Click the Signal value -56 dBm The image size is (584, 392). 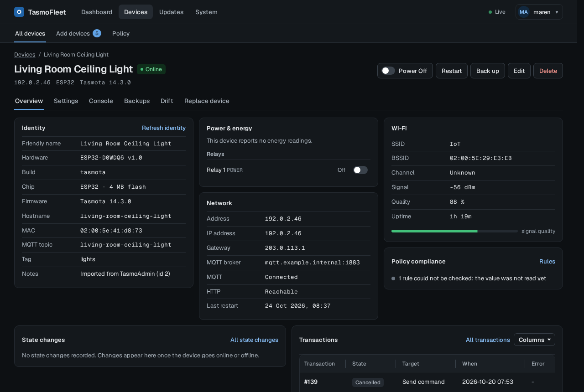pyautogui.click(x=463, y=187)
